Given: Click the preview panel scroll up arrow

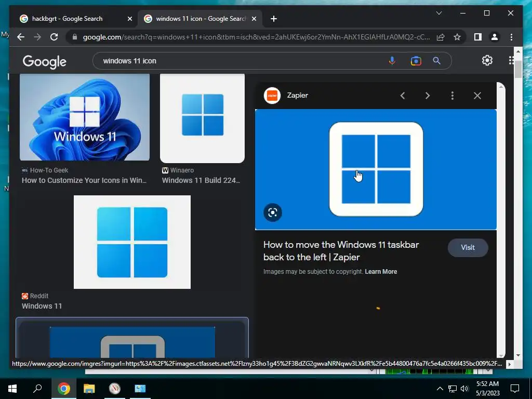Looking at the screenshot, I should tap(501, 87).
